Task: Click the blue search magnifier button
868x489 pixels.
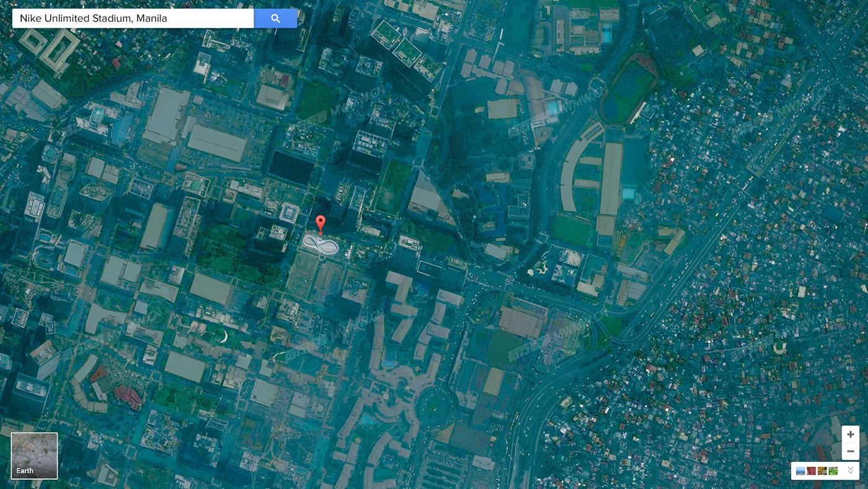Action: point(276,18)
